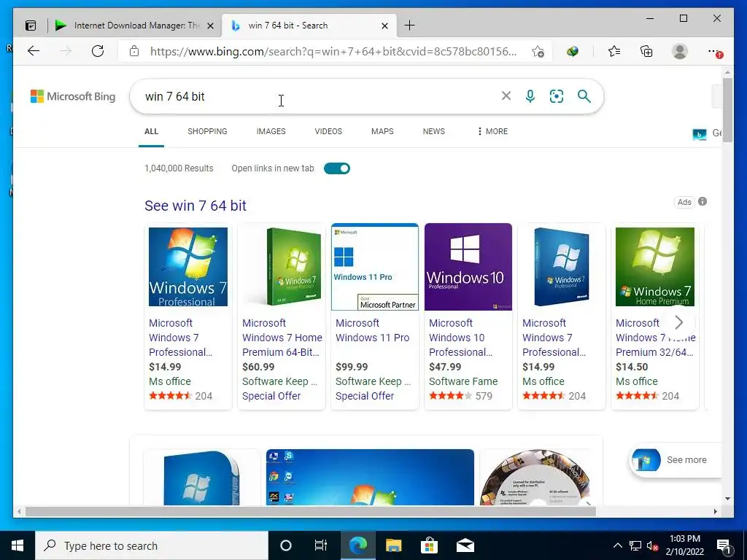The width and height of the screenshot is (747, 560).
Task: Close the win 7 64 bit tab
Action: click(385, 26)
